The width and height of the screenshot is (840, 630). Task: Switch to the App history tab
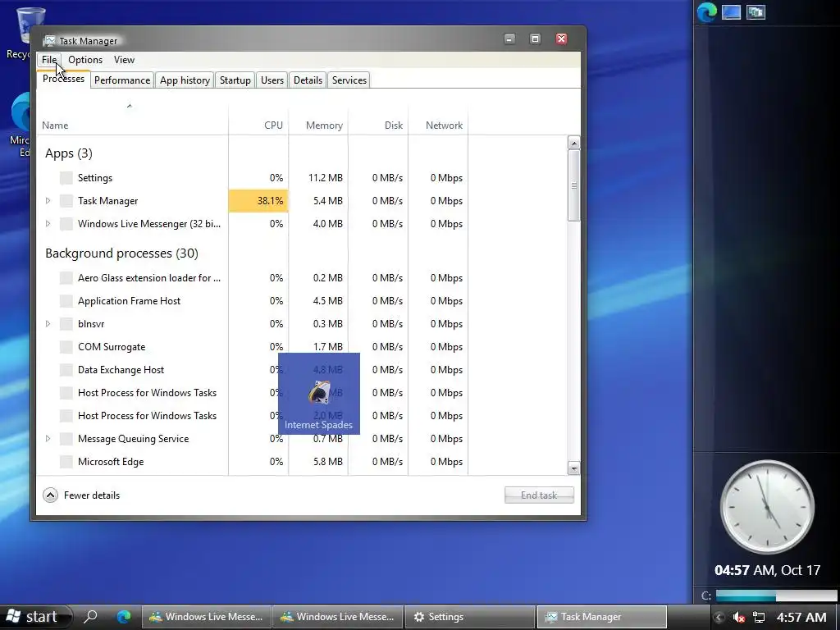185,80
